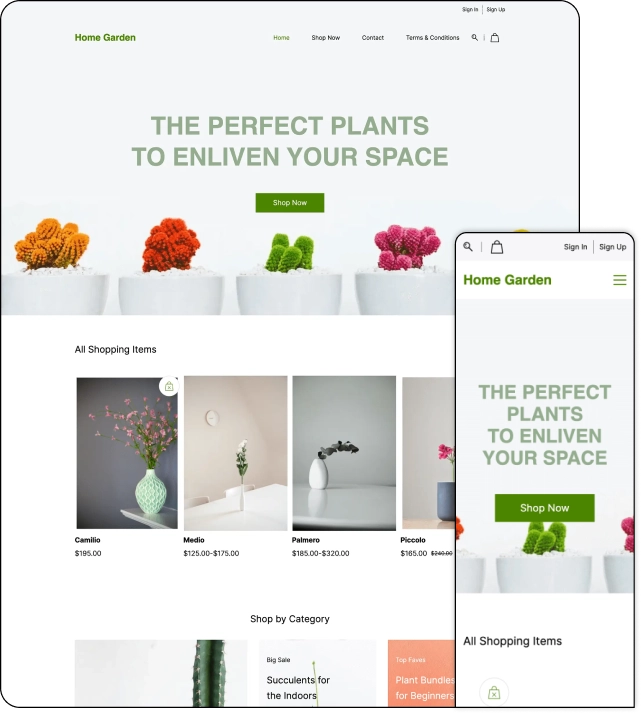Click desktop Sign In link
This screenshot has width=641, height=713.
(470, 10)
